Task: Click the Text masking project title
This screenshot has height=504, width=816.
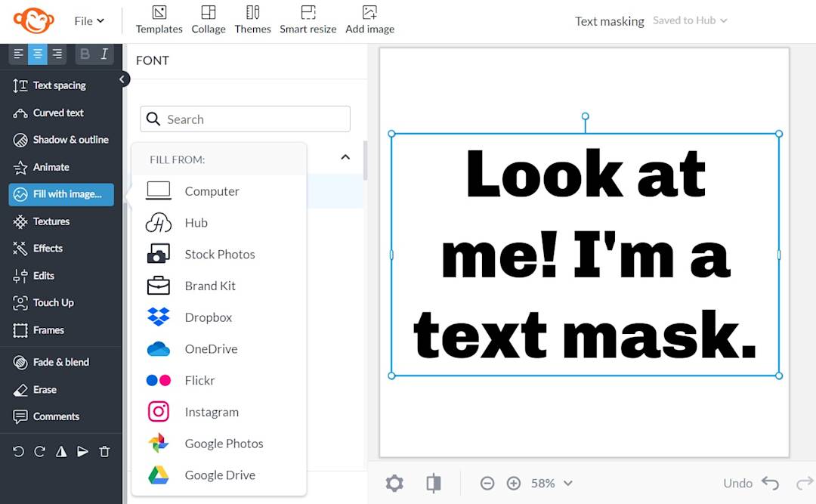Action: click(x=610, y=21)
